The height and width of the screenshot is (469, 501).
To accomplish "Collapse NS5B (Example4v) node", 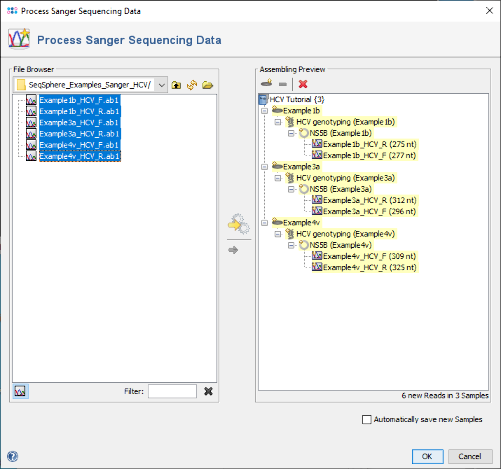I will [x=291, y=245].
